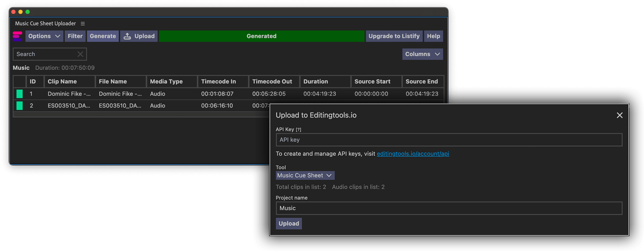Click Upgrade to Listify

pyautogui.click(x=394, y=36)
